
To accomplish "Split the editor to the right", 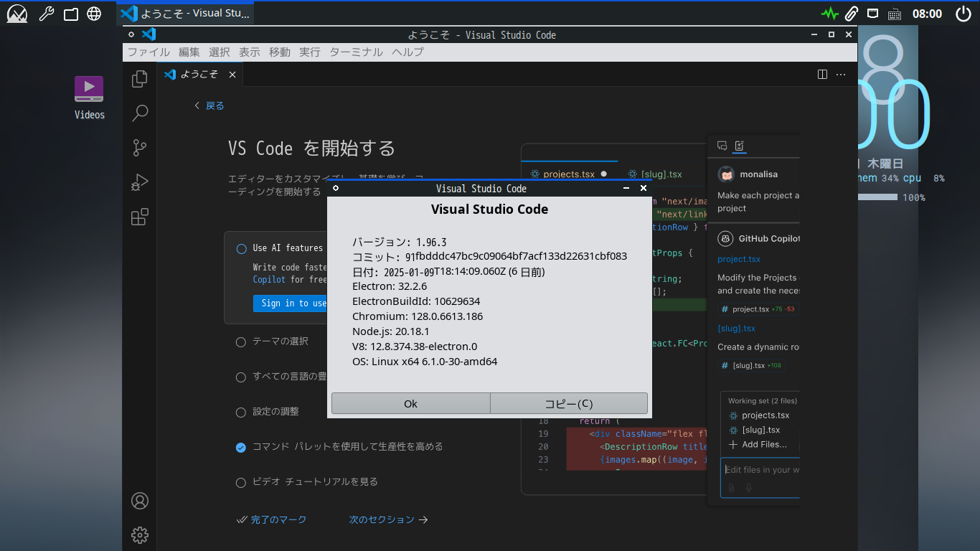I will click(x=823, y=75).
